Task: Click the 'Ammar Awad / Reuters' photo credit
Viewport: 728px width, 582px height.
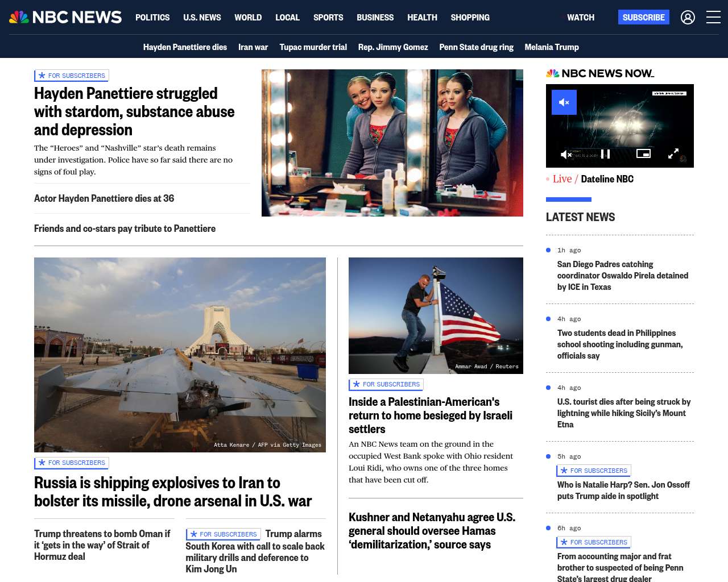Action: coord(487,367)
